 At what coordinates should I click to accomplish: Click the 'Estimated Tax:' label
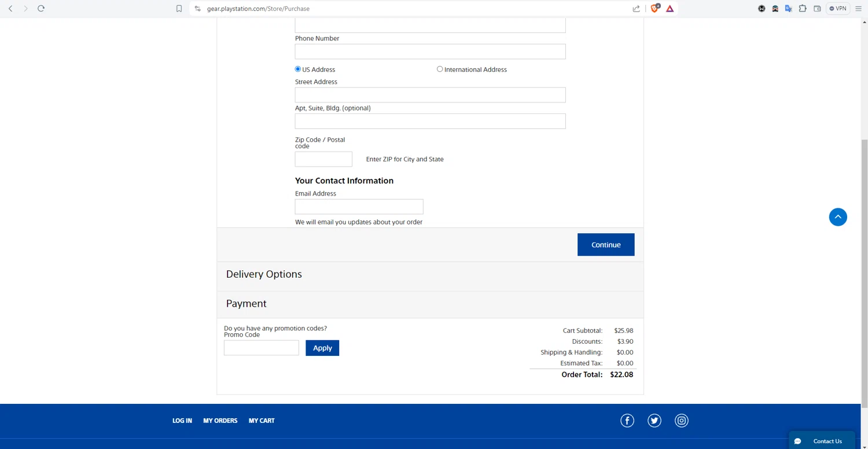point(582,363)
